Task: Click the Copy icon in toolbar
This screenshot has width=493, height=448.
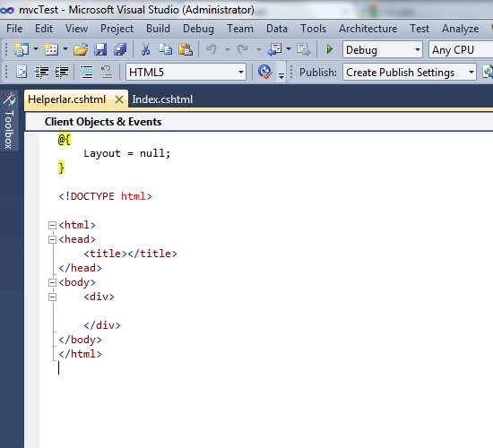Action: 166,49
